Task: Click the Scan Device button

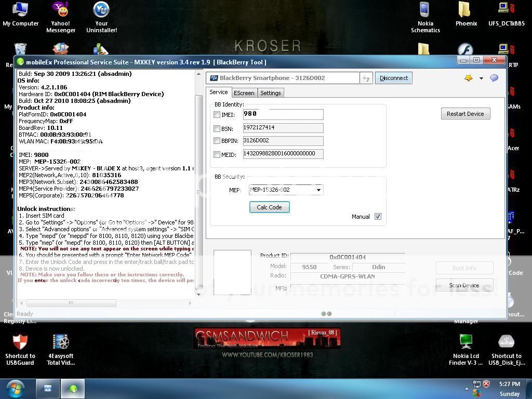Action: [x=464, y=285]
